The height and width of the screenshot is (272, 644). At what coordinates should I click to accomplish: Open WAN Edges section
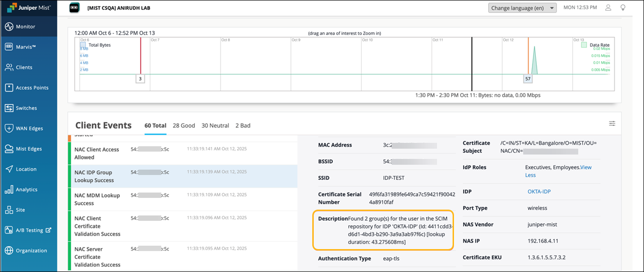[x=29, y=129]
